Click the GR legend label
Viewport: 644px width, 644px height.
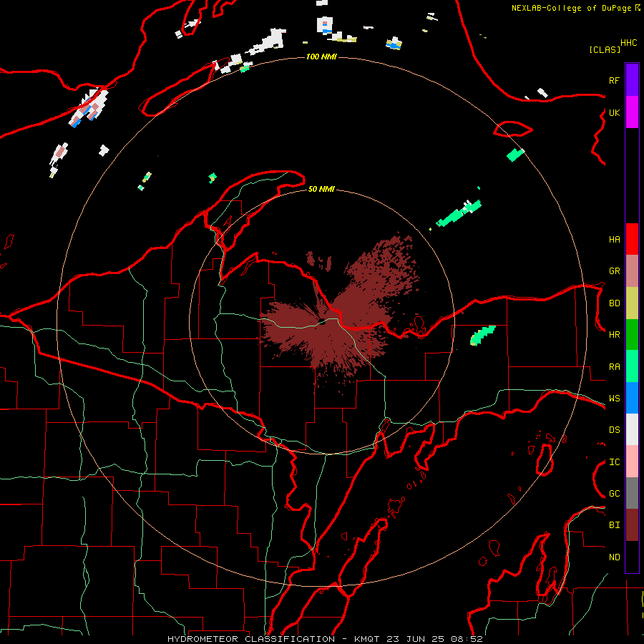point(614,271)
